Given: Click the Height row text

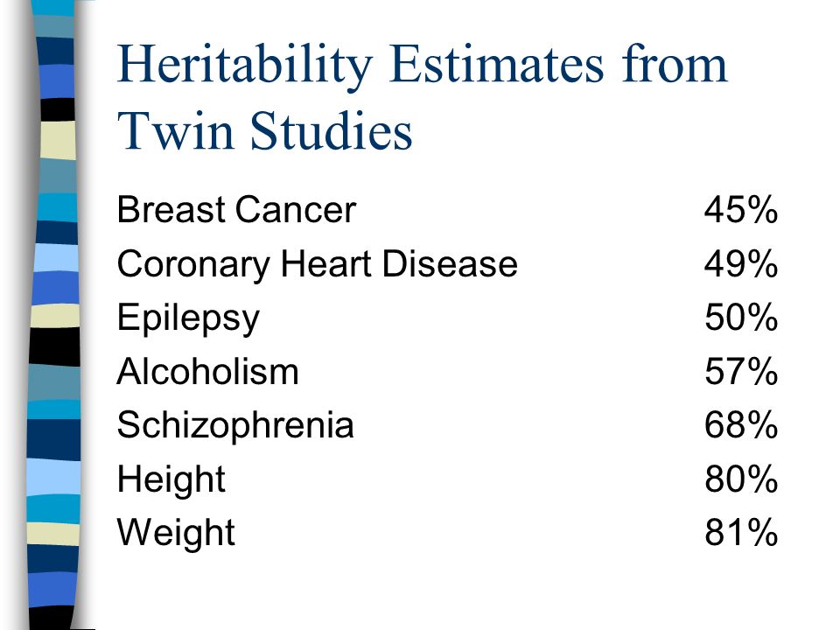Looking at the screenshot, I should pos(171,479).
